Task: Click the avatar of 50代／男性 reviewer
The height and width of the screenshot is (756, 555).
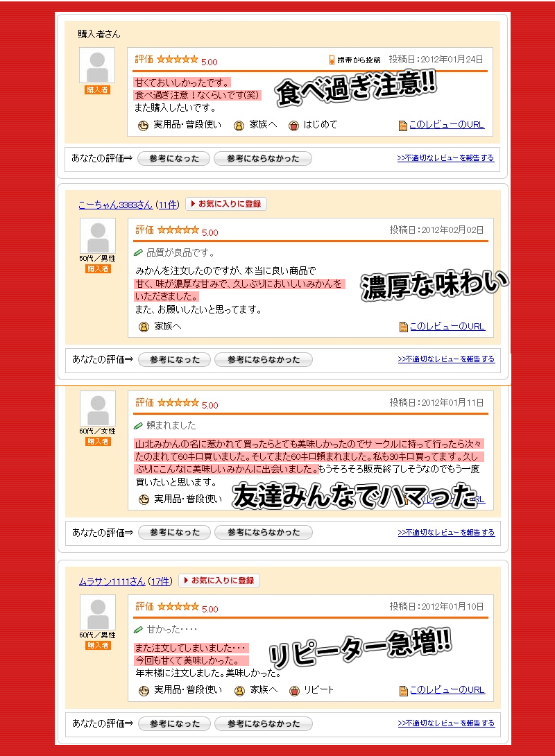Action: (98, 236)
